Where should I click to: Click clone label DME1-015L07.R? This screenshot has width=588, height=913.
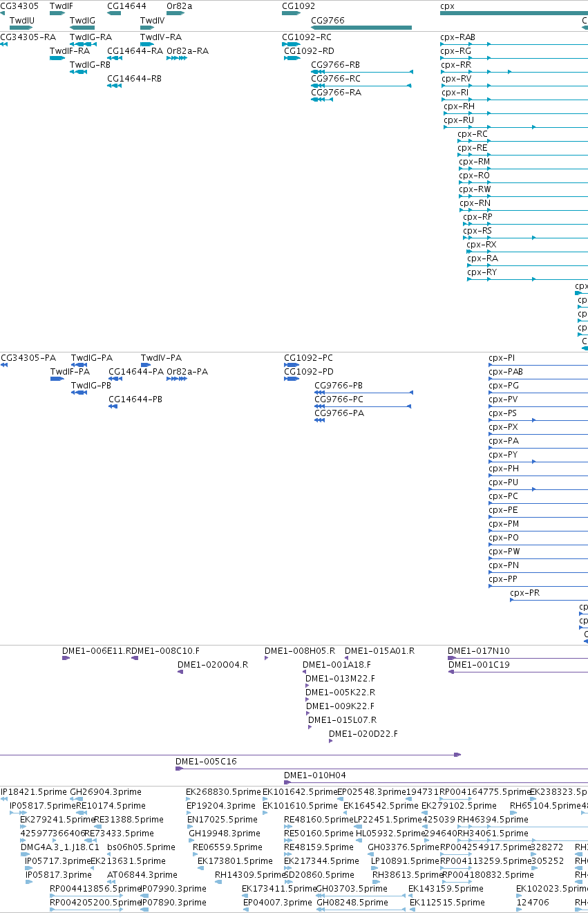pos(343,720)
